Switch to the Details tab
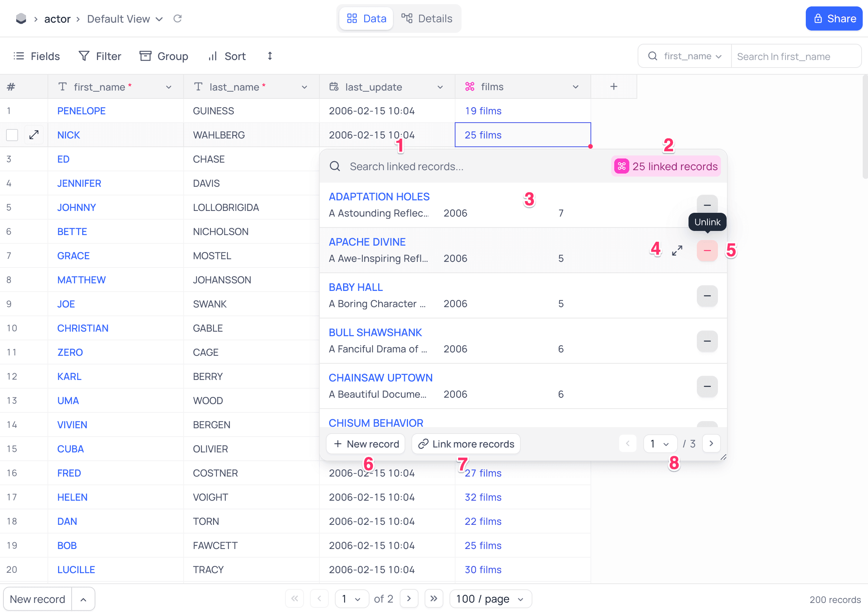 (x=427, y=18)
